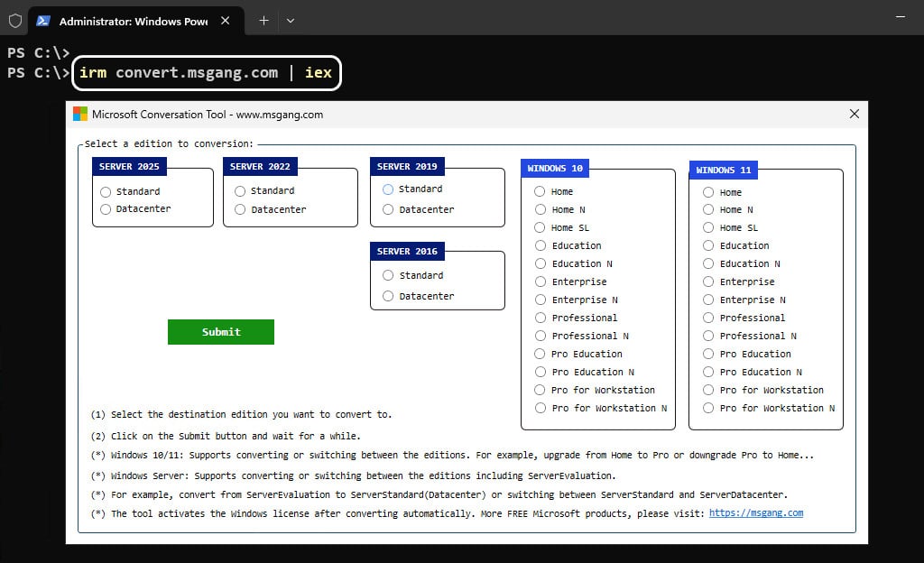The width and height of the screenshot is (924, 563).
Task: Click the 'Windows 10/11: Supports converting' note
Action: tap(452, 456)
